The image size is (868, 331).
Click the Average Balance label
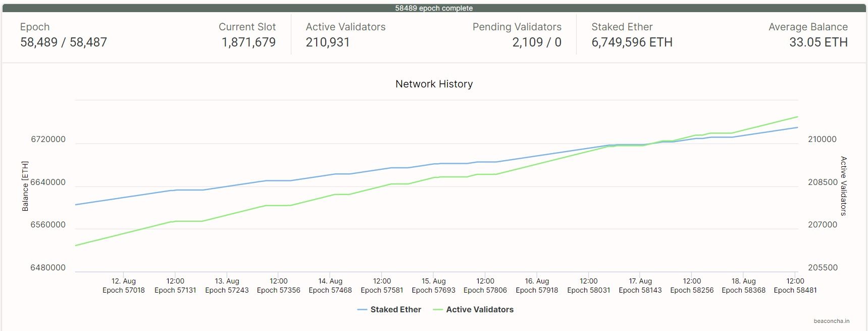[808, 27]
